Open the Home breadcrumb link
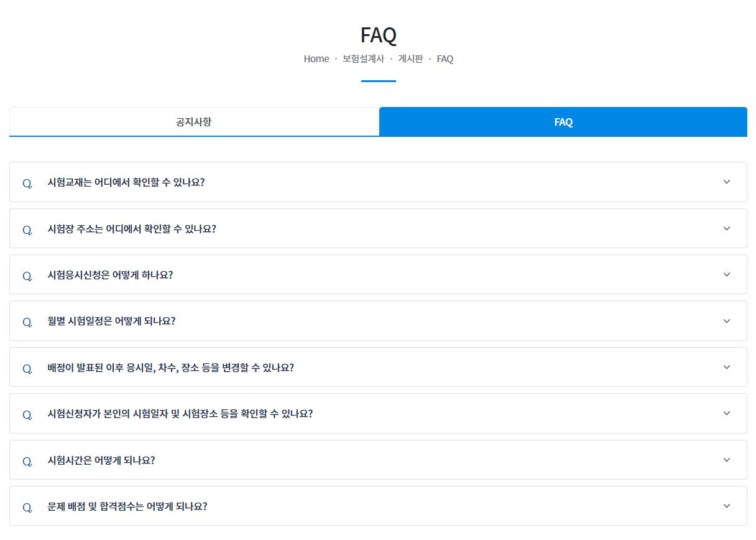This screenshot has width=756, height=540. coord(316,58)
